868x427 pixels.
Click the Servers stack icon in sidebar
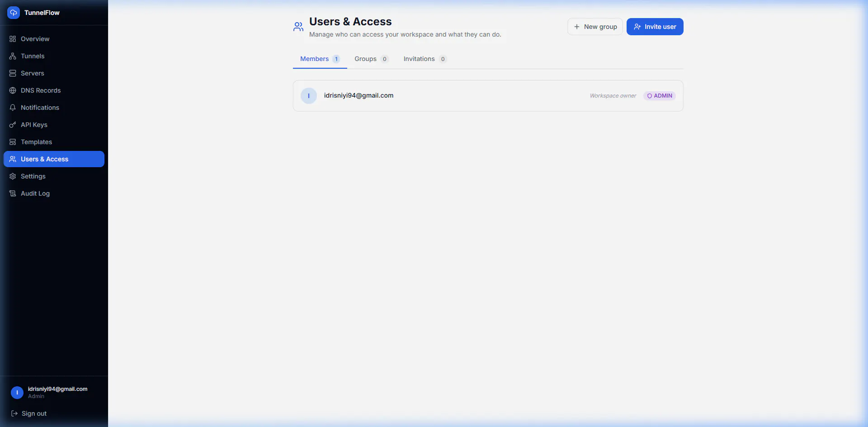point(13,73)
